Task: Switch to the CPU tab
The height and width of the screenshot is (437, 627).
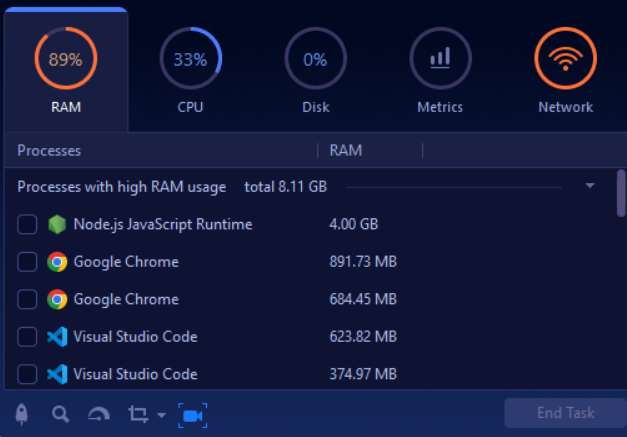Action: pos(190,70)
